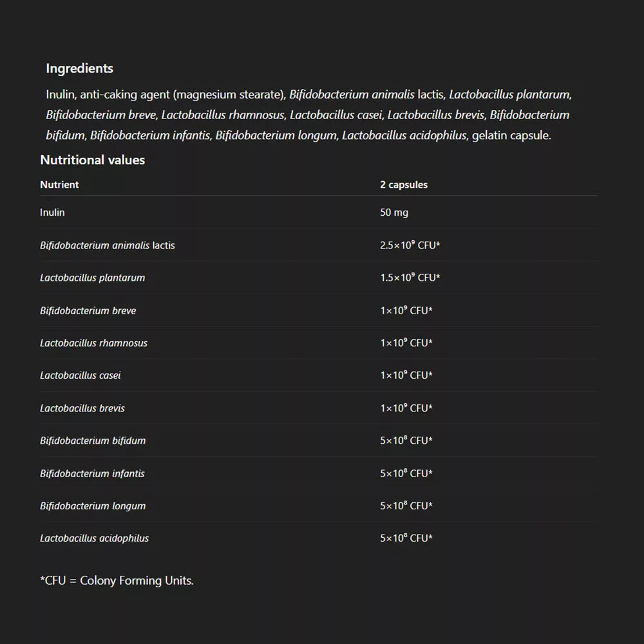644x644 pixels.
Task: Select Lactobacillus rhamnosus table row label
Action: 93,343
